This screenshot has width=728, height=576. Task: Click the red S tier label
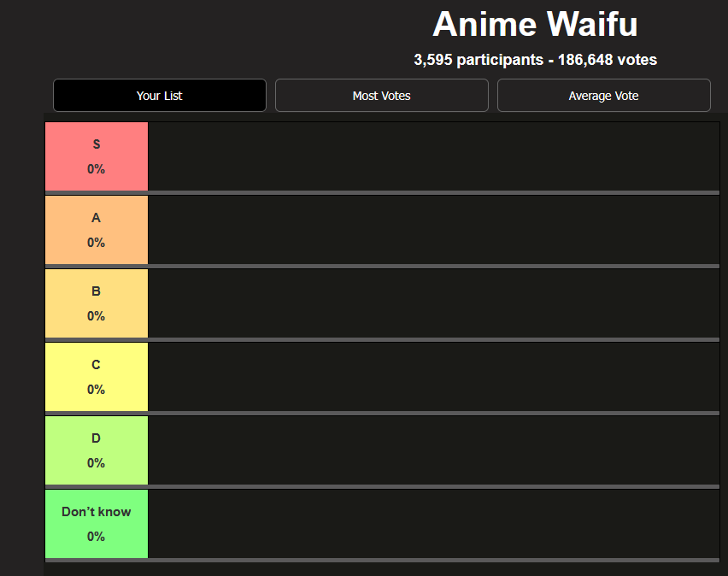pyautogui.click(x=97, y=156)
